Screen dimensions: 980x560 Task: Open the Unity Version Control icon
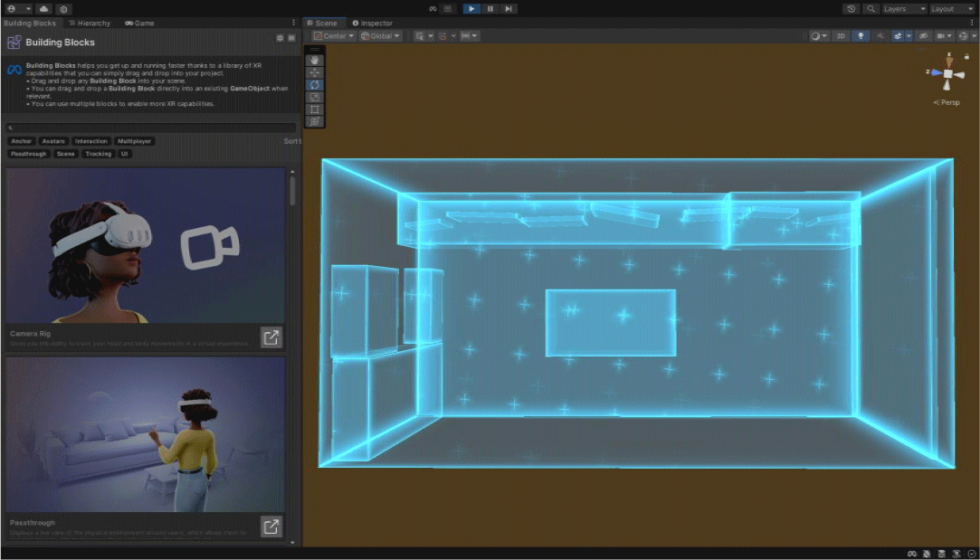click(63, 9)
